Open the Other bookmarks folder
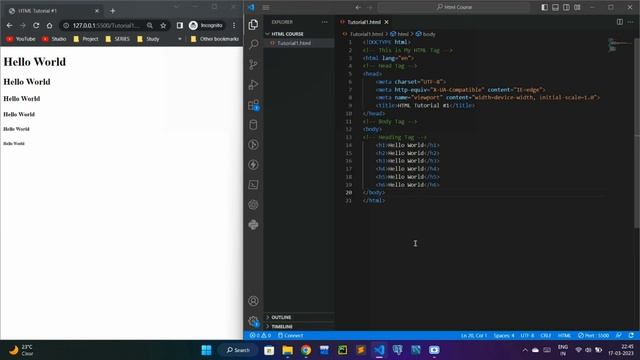Viewport: 640px width, 360px height. pyautogui.click(x=214, y=39)
